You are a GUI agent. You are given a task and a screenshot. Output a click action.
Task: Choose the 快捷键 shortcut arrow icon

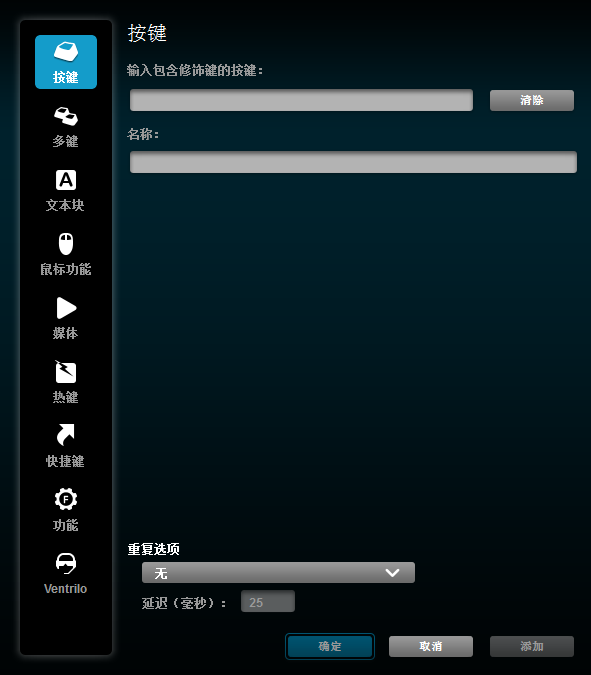pos(66,434)
